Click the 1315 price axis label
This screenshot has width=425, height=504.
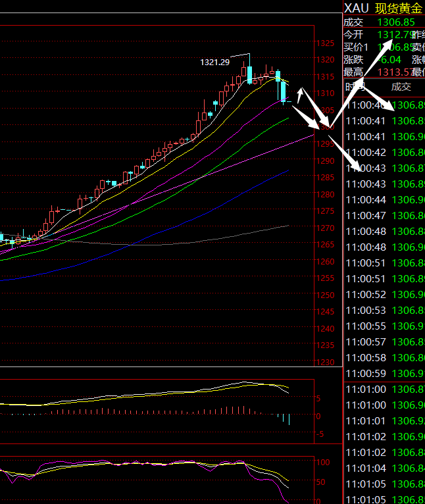pos(325,77)
